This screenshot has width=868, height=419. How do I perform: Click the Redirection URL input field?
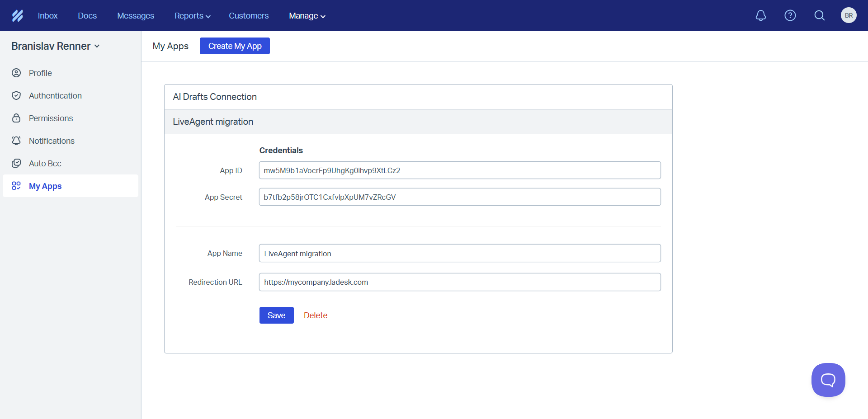[459, 282]
